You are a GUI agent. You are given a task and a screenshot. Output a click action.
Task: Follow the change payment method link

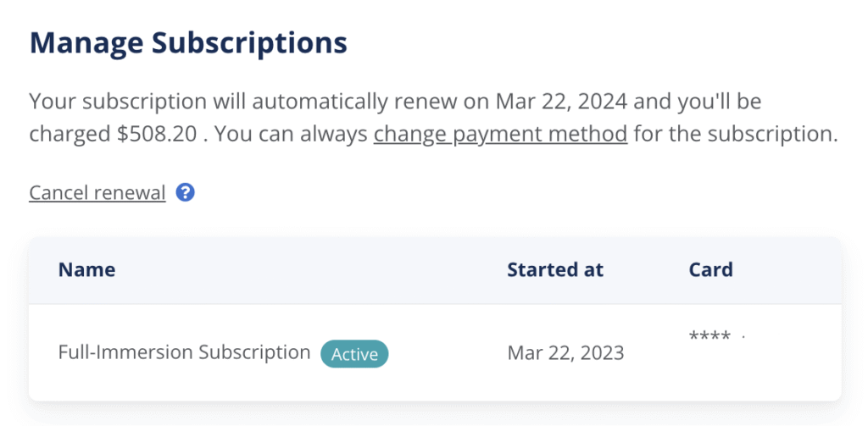click(500, 135)
